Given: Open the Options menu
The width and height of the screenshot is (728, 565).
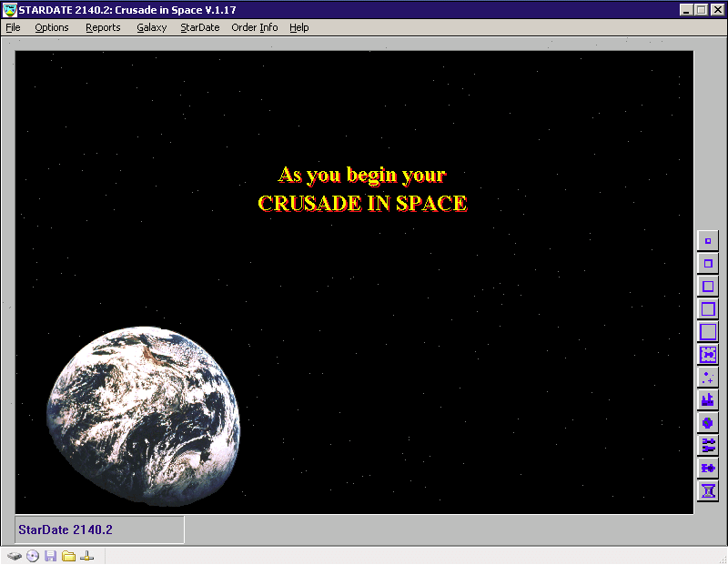Looking at the screenshot, I should [x=52, y=27].
